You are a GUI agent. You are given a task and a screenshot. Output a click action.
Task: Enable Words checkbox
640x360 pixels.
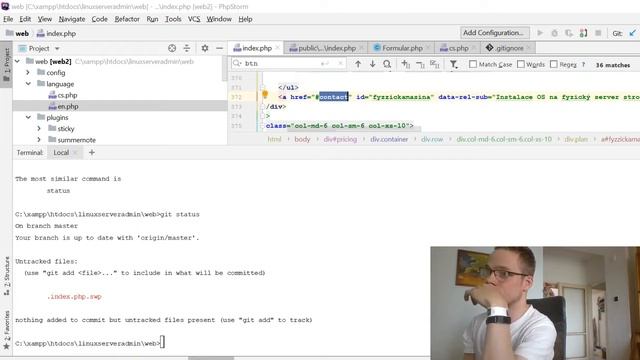(x=521, y=64)
